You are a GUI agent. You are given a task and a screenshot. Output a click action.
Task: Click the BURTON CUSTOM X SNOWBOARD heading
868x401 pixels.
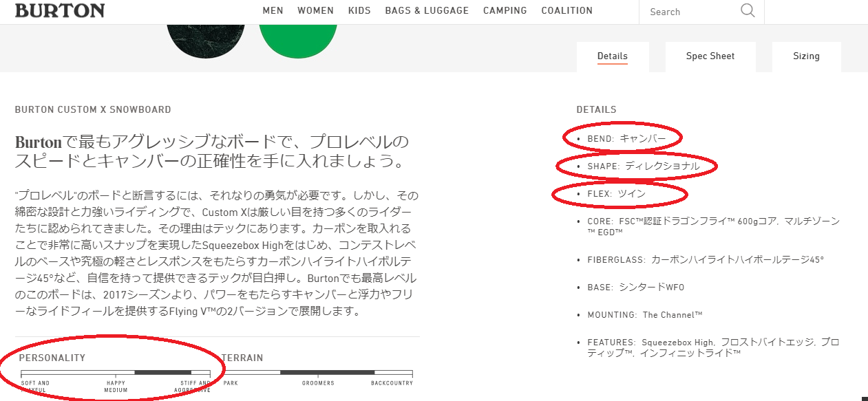(93, 109)
